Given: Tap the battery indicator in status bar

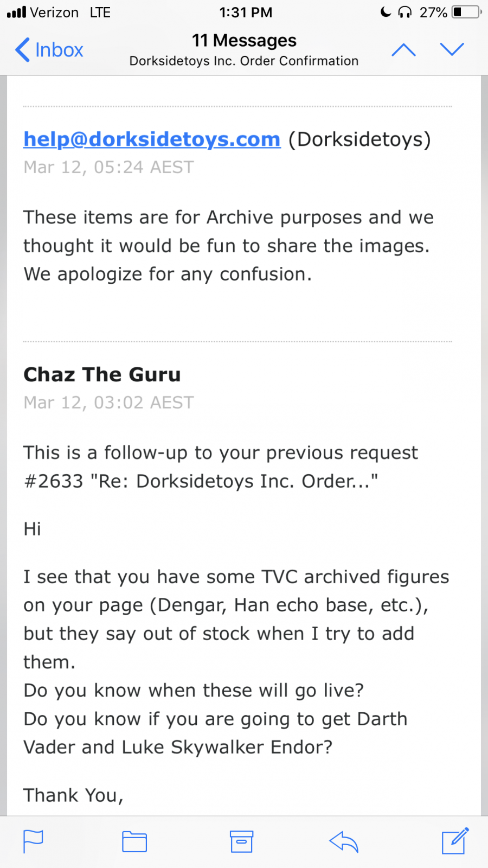Looking at the screenshot, I should pyautogui.click(x=466, y=12).
